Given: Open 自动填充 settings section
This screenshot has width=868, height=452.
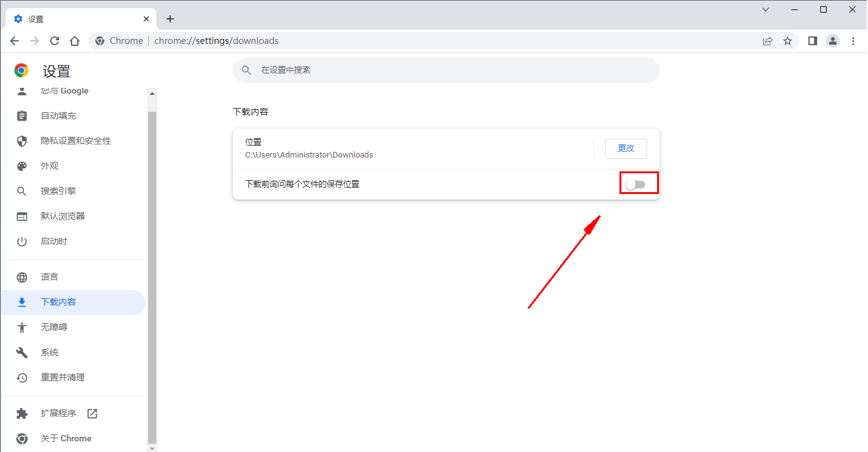Looking at the screenshot, I should point(58,116).
